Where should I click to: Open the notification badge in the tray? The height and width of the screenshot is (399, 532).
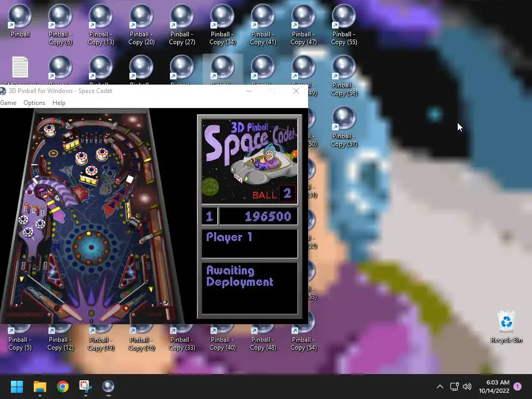517,387
